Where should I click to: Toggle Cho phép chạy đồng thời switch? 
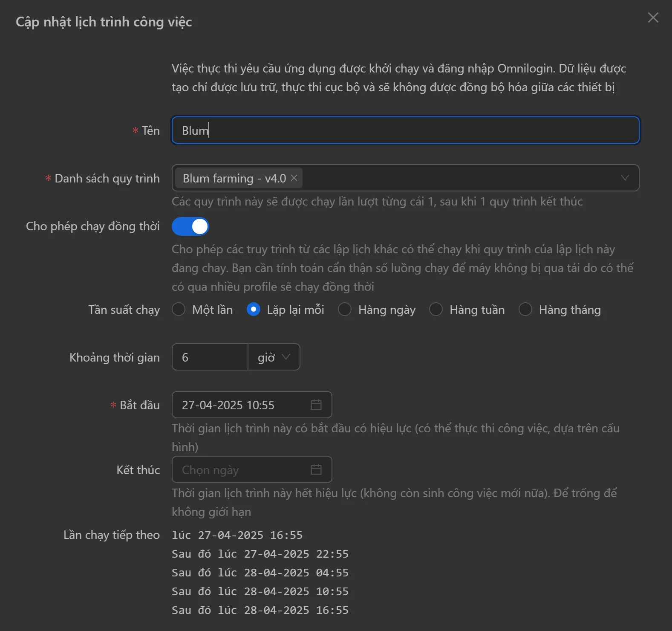(x=190, y=226)
